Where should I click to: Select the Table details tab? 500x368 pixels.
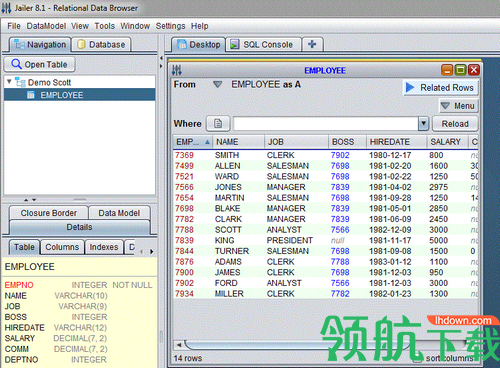point(24,247)
